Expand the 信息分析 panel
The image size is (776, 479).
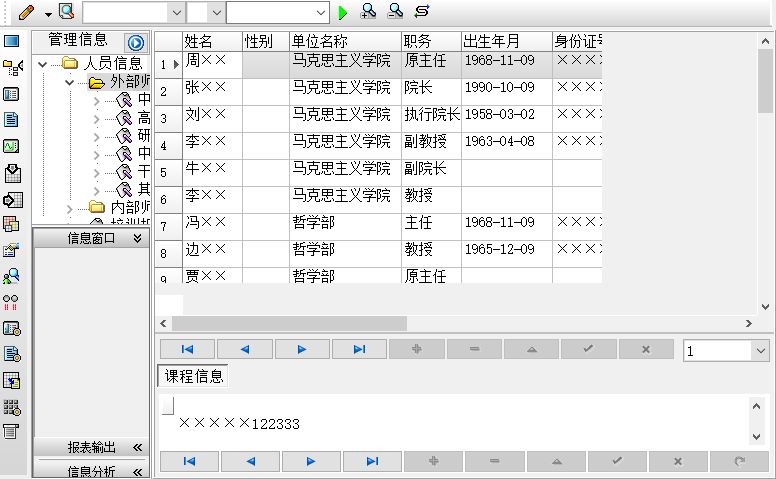coord(138,472)
